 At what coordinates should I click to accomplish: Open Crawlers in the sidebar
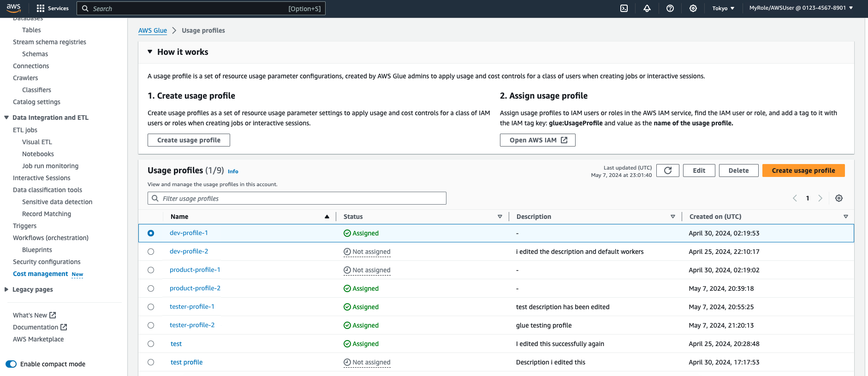tap(25, 78)
